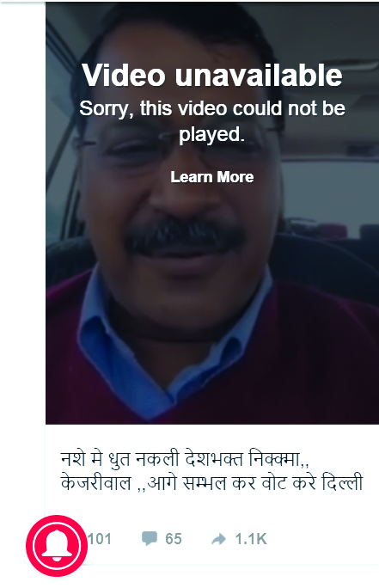Viewport: 379px width, 588px height.
Task: Open the Hindi post caption text
Action: pos(211,470)
